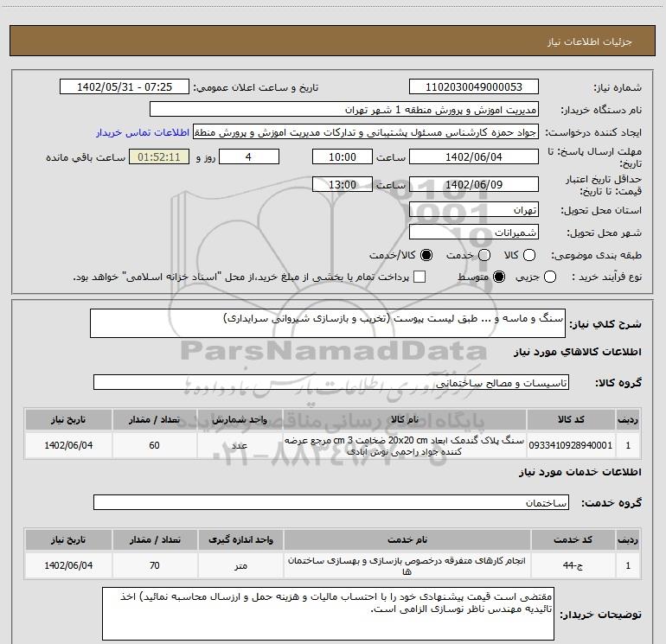The width and height of the screenshot is (666, 644).
Task: Click the delivery city field شمیرانات
Action: (474, 233)
